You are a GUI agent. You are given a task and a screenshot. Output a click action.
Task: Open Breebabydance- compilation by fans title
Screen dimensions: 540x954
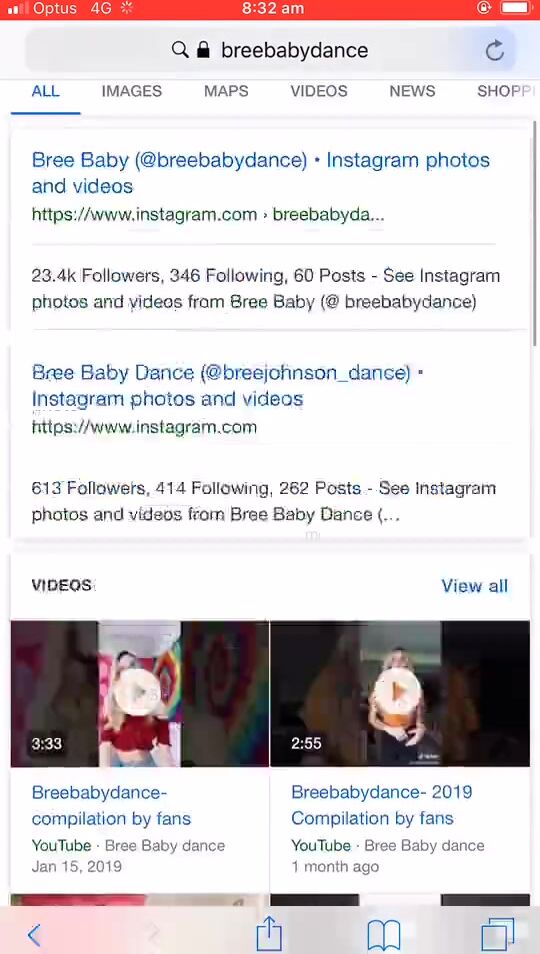point(111,805)
